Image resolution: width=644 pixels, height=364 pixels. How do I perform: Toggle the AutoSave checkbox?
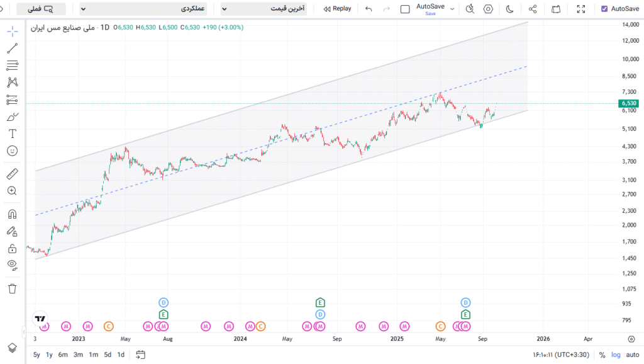(604, 9)
